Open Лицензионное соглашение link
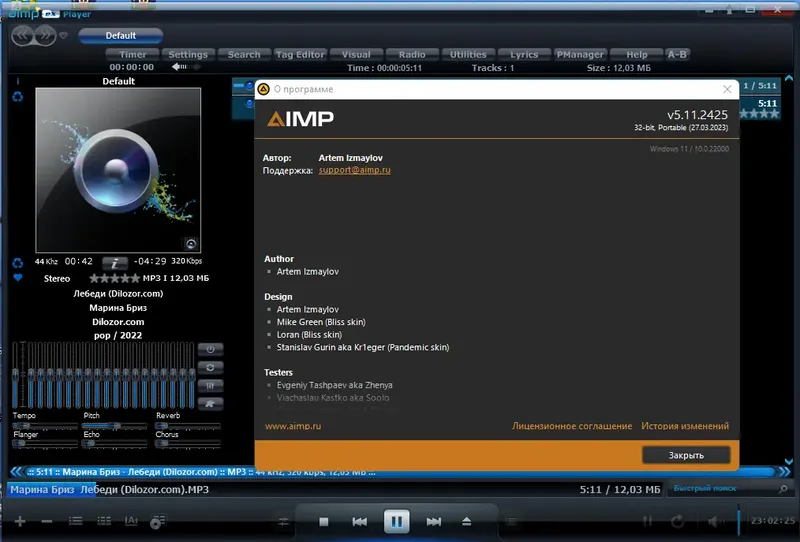The height and width of the screenshot is (542, 800). click(x=572, y=426)
